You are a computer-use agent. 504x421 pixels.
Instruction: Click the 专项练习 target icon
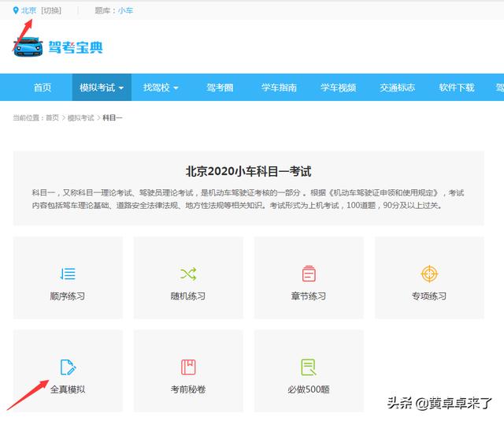pos(429,274)
